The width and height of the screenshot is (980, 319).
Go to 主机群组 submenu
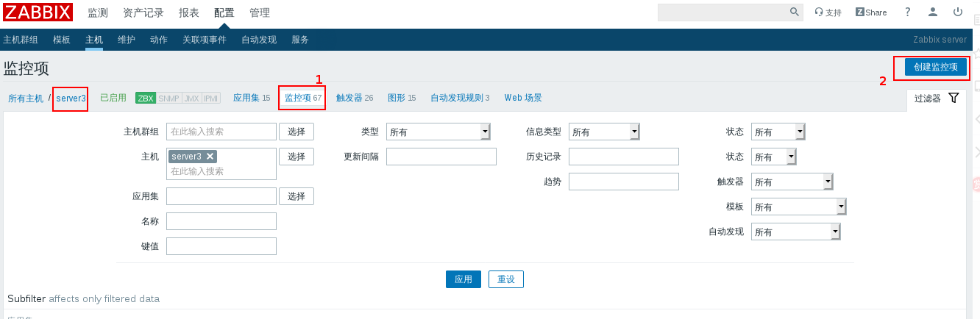coord(21,40)
